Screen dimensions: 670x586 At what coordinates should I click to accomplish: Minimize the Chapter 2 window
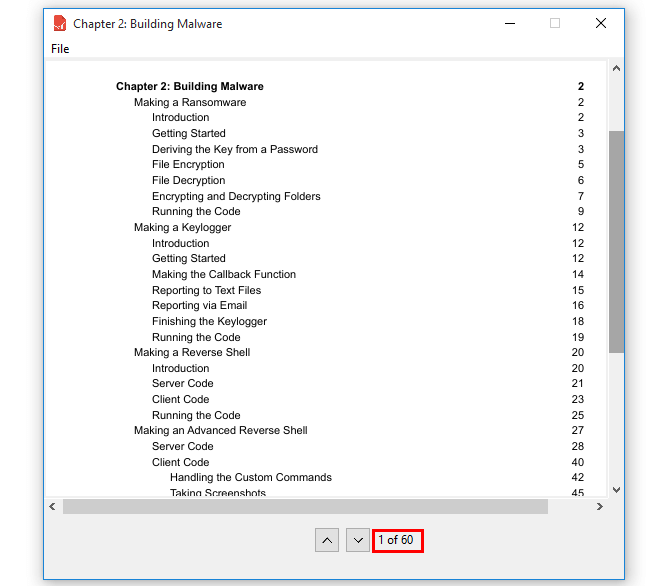(x=509, y=23)
